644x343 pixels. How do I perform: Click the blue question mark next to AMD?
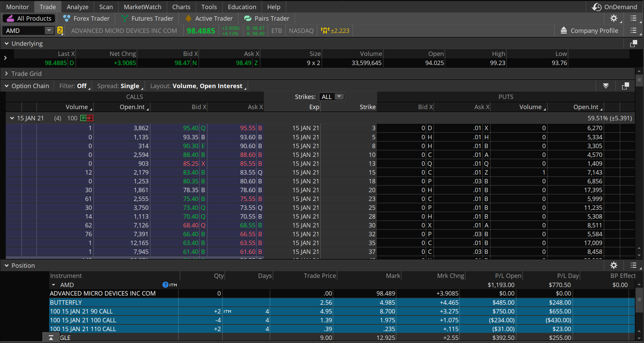pyautogui.click(x=165, y=285)
